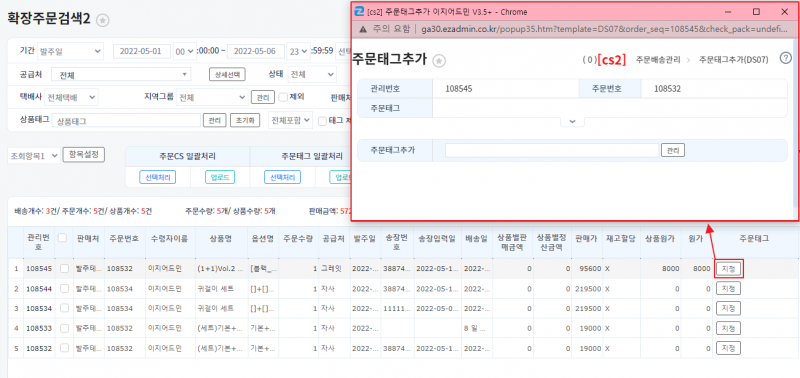This screenshot has width=800, height=378.
Task: Click 관리 button next to 상품태그 field
Action: click(x=214, y=120)
